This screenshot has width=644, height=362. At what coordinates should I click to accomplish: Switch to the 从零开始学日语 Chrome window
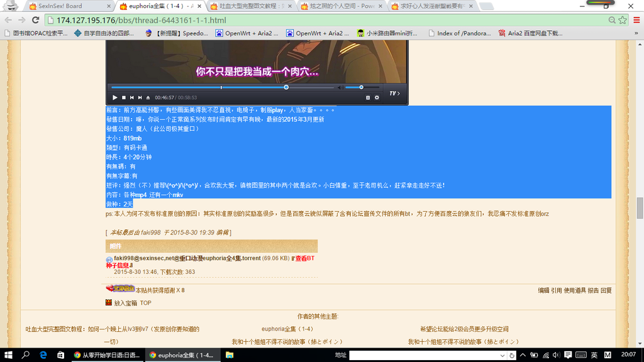pyautogui.click(x=107, y=355)
